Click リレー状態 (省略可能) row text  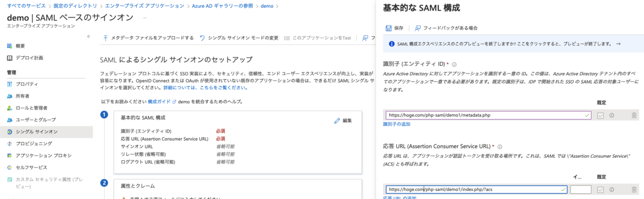point(148,154)
